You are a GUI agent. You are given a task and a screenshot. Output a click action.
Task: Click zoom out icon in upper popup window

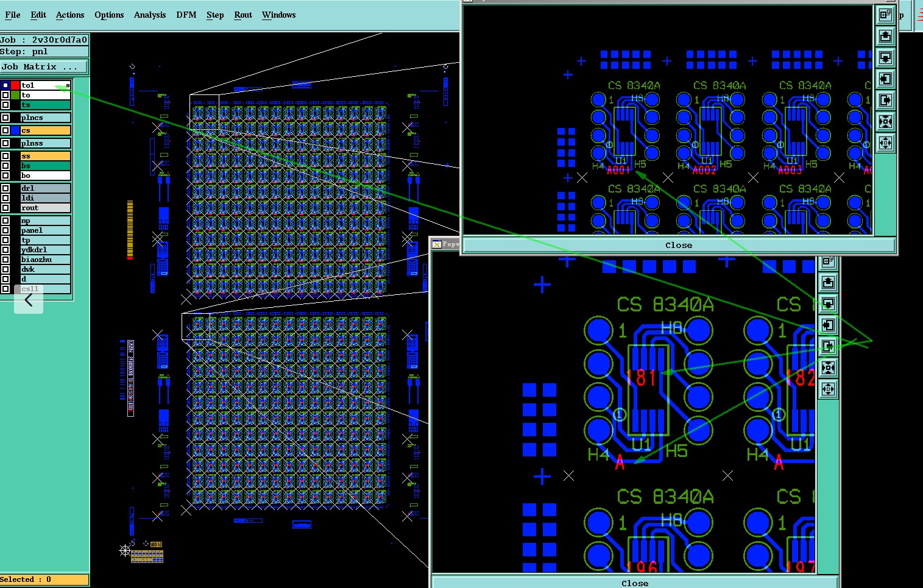pos(885,143)
